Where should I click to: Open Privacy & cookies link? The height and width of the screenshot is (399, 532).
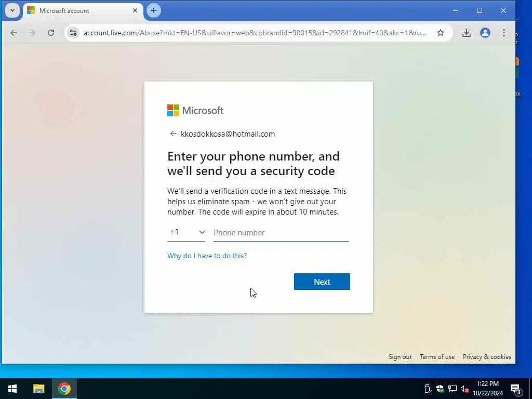[487, 357]
